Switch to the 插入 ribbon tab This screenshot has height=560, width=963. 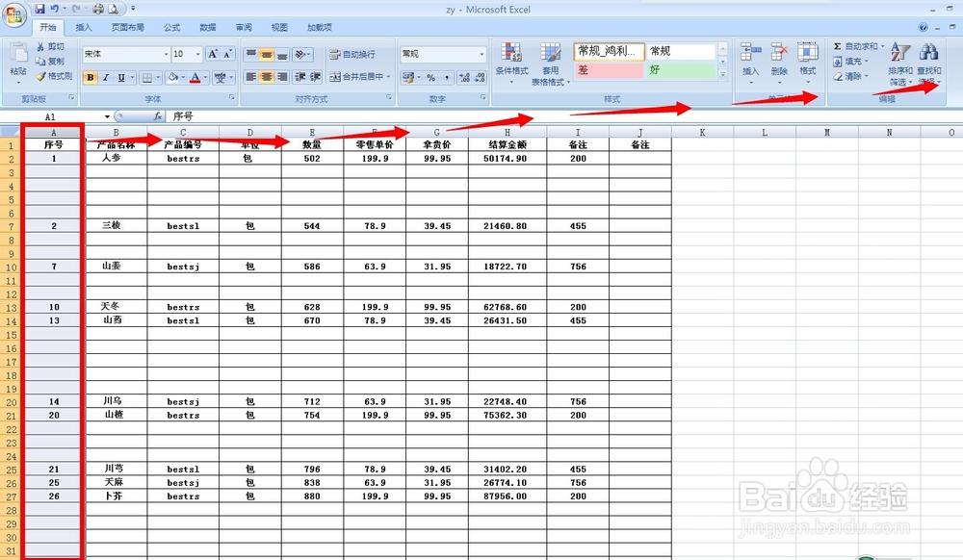[x=84, y=28]
